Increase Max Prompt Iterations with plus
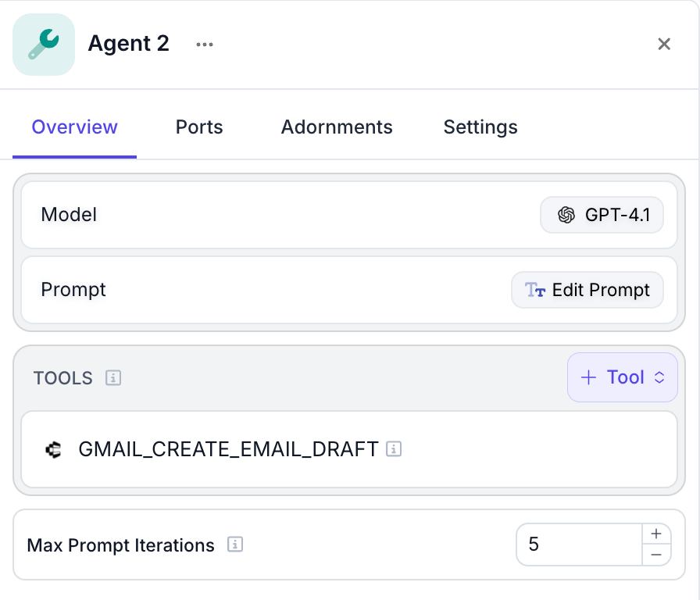Screen dimensions: 700x600 click(x=656, y=534)
